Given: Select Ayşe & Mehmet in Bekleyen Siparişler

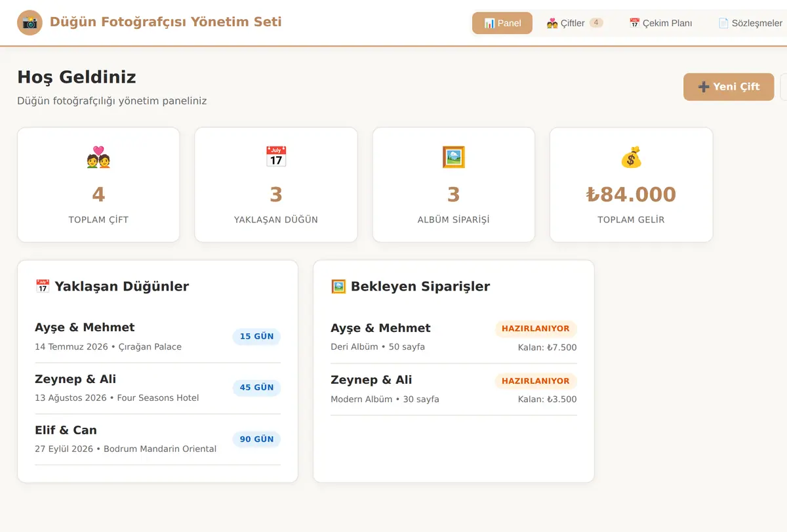Looking at the screenshot, I should click(454, 337).
